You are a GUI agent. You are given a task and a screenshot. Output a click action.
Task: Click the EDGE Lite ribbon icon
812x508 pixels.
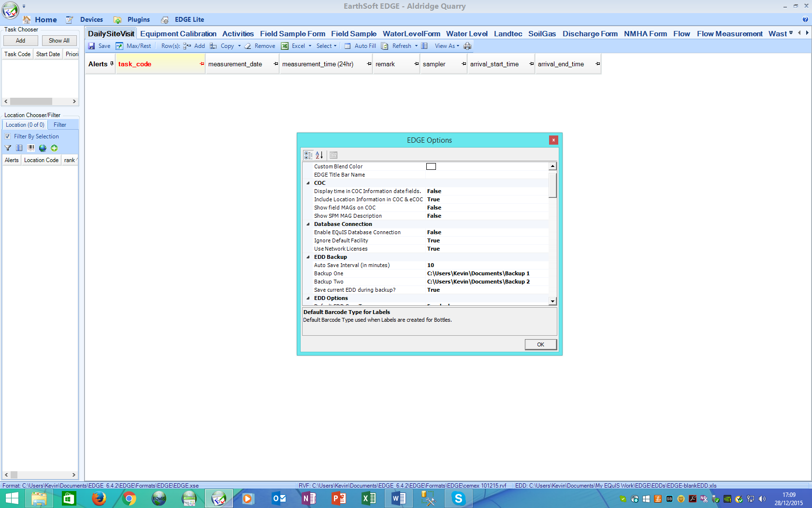click(x=165, y=20)
